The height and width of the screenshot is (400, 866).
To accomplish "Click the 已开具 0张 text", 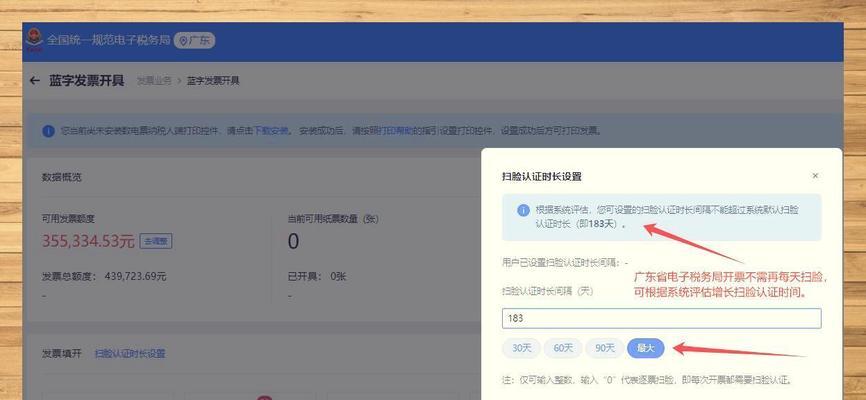I will (317, 276).
